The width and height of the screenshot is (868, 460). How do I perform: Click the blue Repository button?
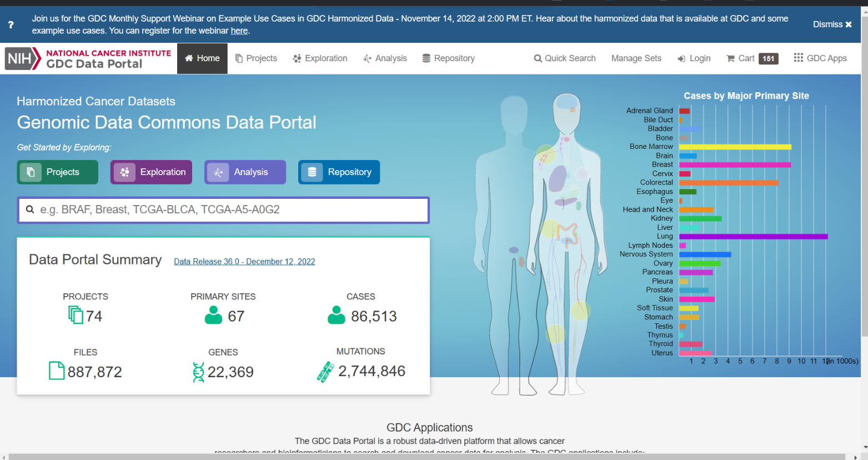pos(339,172)
